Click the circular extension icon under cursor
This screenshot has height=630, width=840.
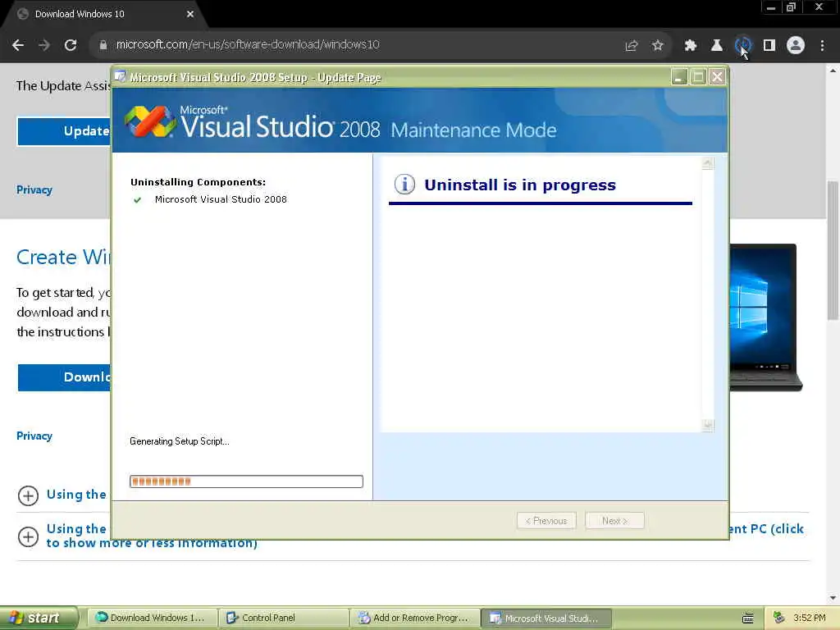742,45
